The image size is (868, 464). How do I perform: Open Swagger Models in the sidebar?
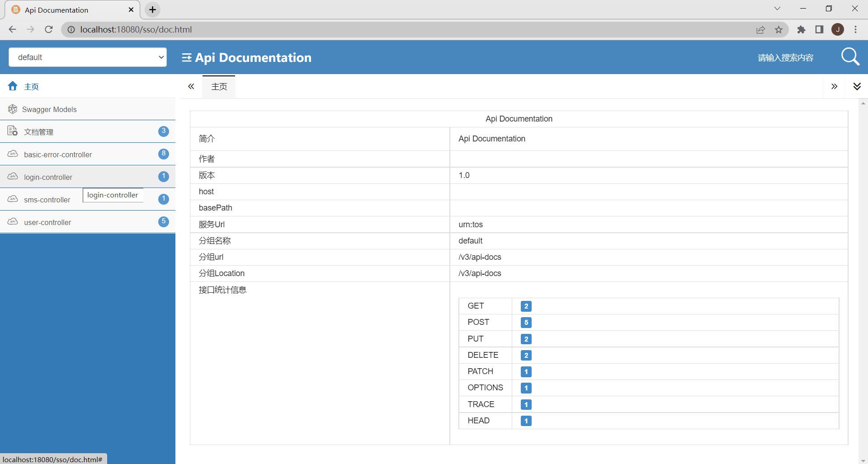click(88, 109)
